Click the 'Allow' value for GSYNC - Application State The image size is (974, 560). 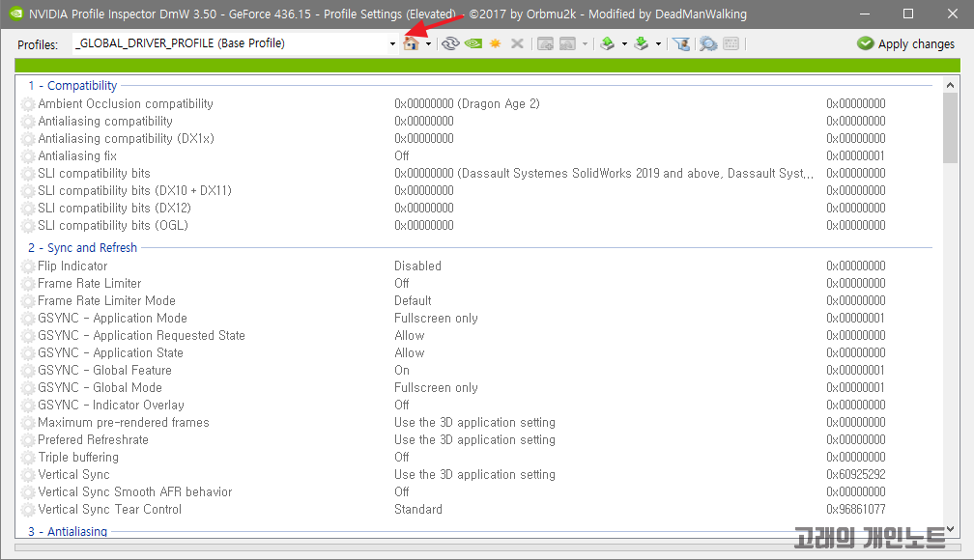click(410, 352)
